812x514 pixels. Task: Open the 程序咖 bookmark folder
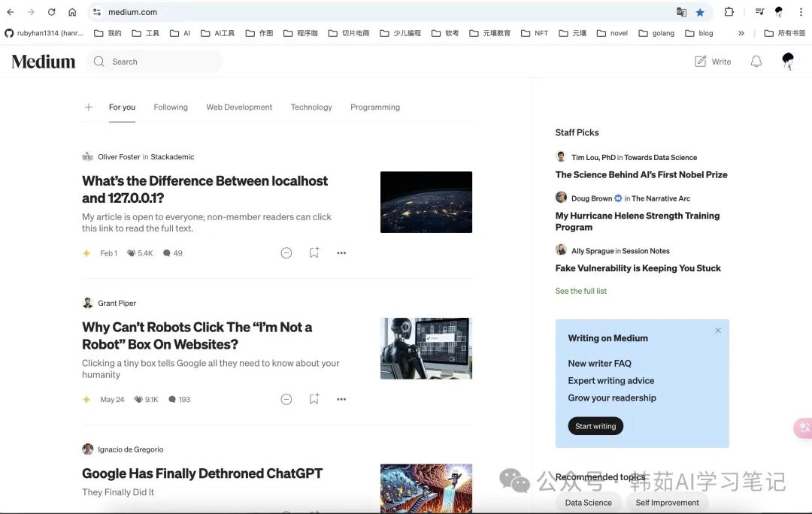(x=300, y=33)
